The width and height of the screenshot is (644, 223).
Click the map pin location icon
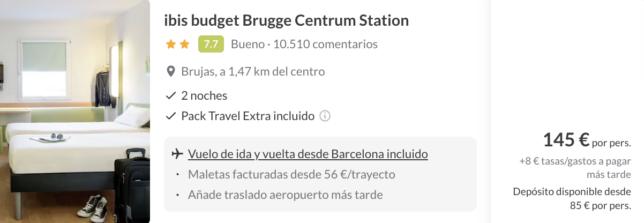click(x=171, y=71)
